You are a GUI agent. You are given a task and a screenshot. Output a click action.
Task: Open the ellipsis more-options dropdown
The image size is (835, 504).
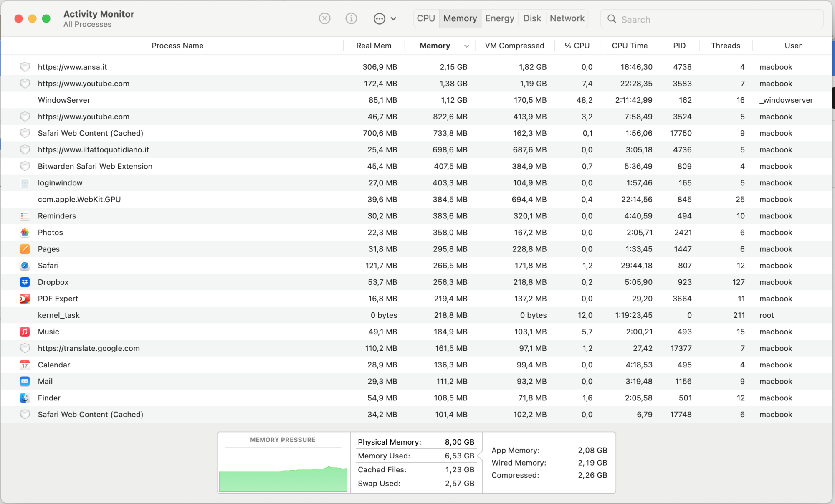(x=379, y=18)
